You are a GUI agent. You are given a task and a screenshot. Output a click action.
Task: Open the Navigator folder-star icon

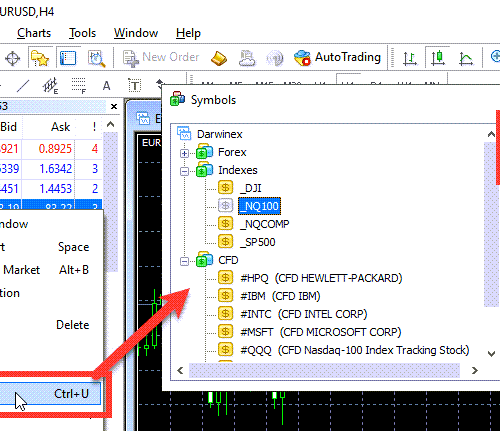pyautogui.click(x=40, y=58)
